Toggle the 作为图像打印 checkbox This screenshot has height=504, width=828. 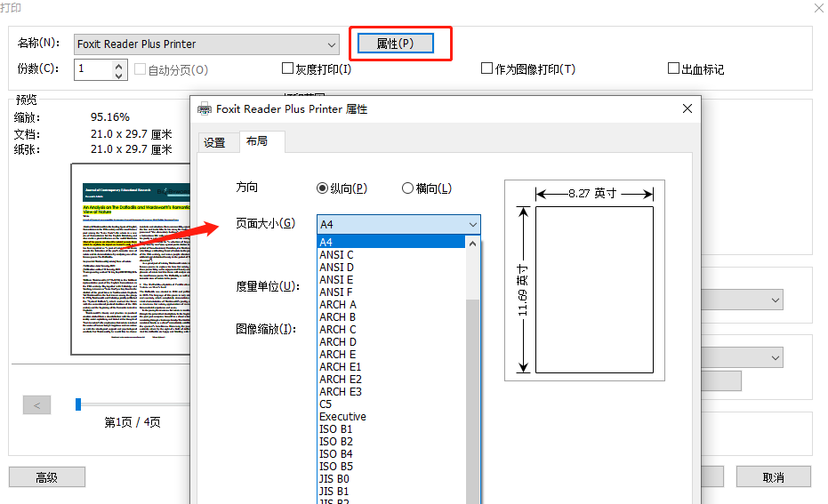click(x=486, y=68)
